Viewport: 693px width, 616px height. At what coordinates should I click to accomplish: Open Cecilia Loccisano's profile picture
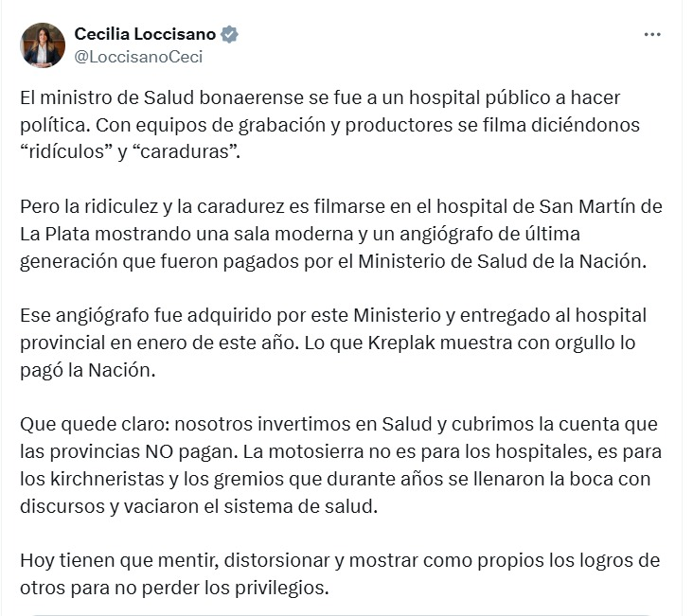coord(43,45)
